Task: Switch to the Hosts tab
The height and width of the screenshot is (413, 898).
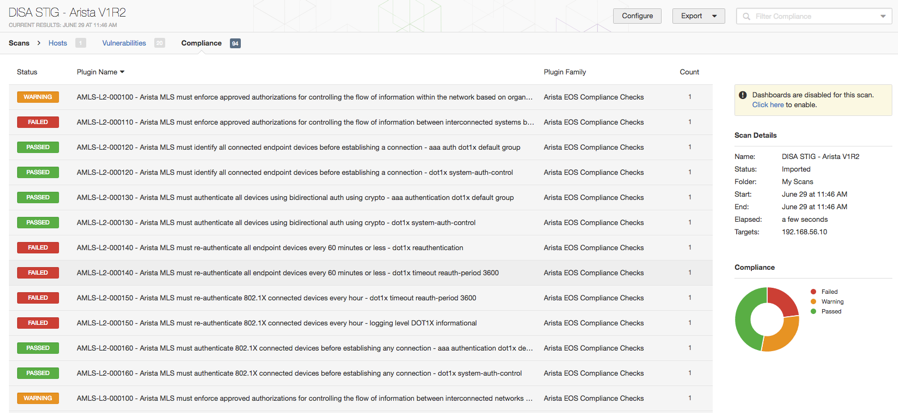Action: coord(58,43)
